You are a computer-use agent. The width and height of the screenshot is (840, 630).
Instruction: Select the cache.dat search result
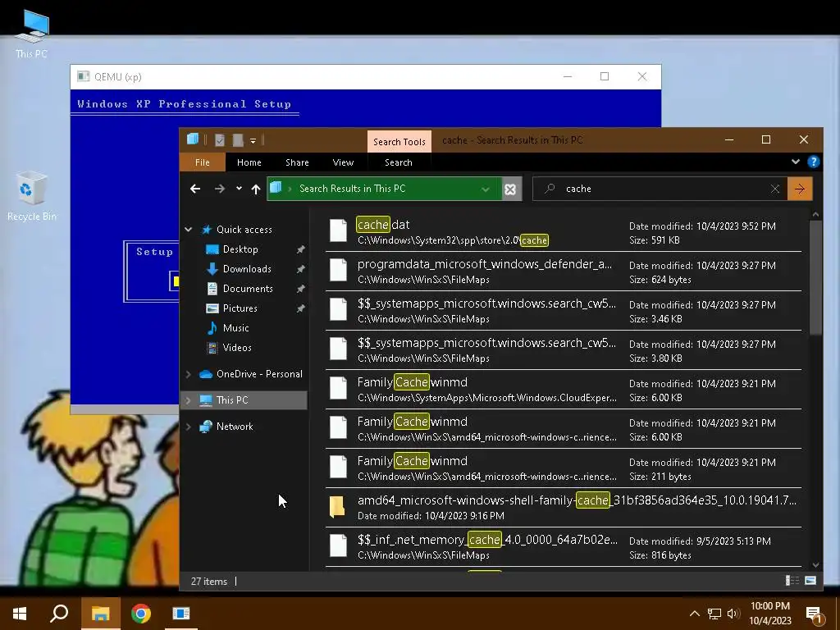(x=564, y=232)
